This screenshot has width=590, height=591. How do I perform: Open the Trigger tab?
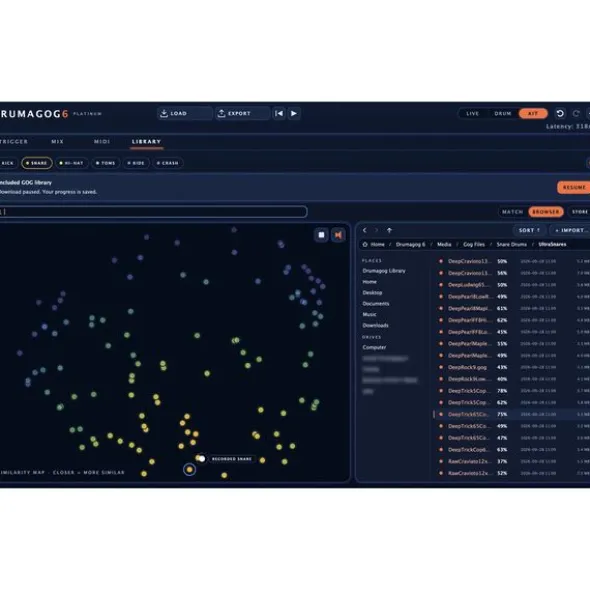14,141
